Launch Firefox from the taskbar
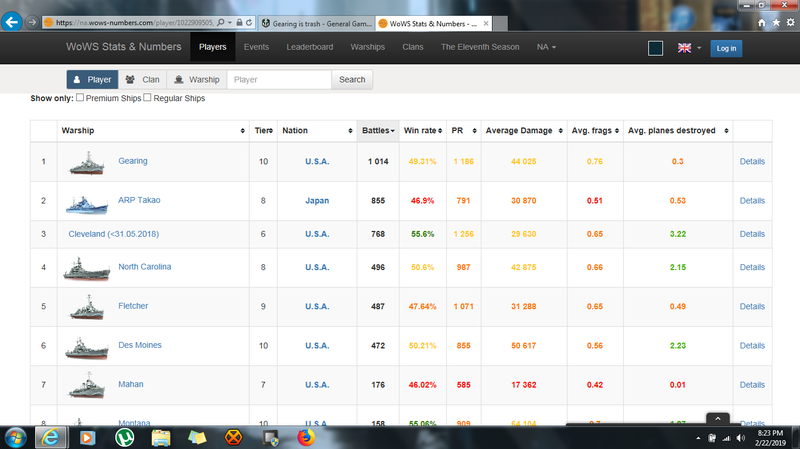This screenshot has width=800, height=449. [x=304, y=436]
